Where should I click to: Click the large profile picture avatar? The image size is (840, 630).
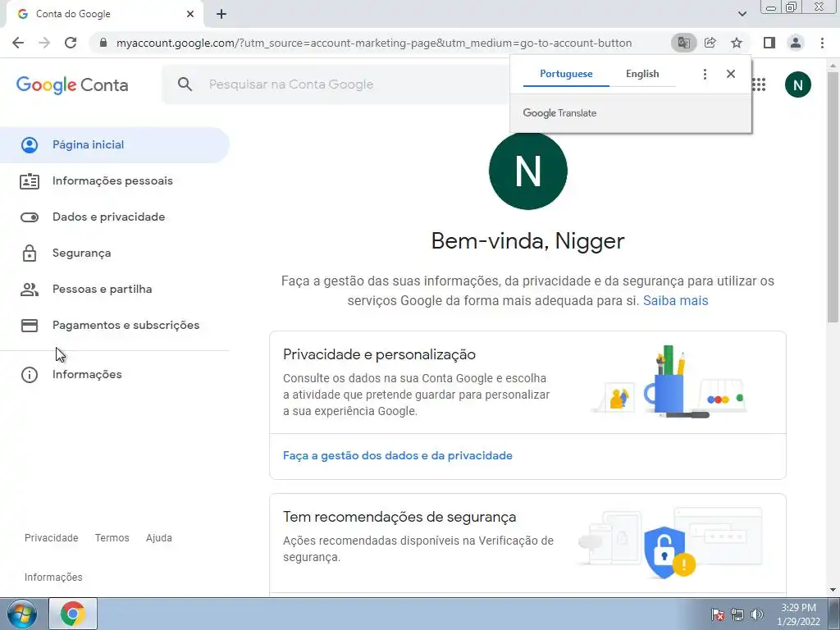pos(527,171)
